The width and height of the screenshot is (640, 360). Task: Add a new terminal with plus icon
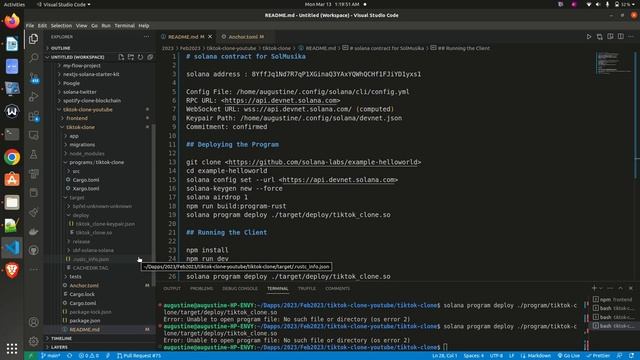point(594,288)
